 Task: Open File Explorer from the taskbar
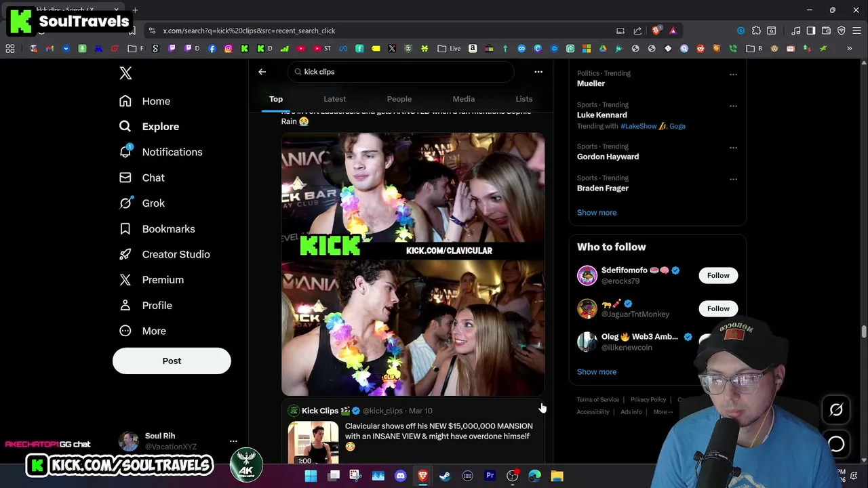tap(557, 476)
